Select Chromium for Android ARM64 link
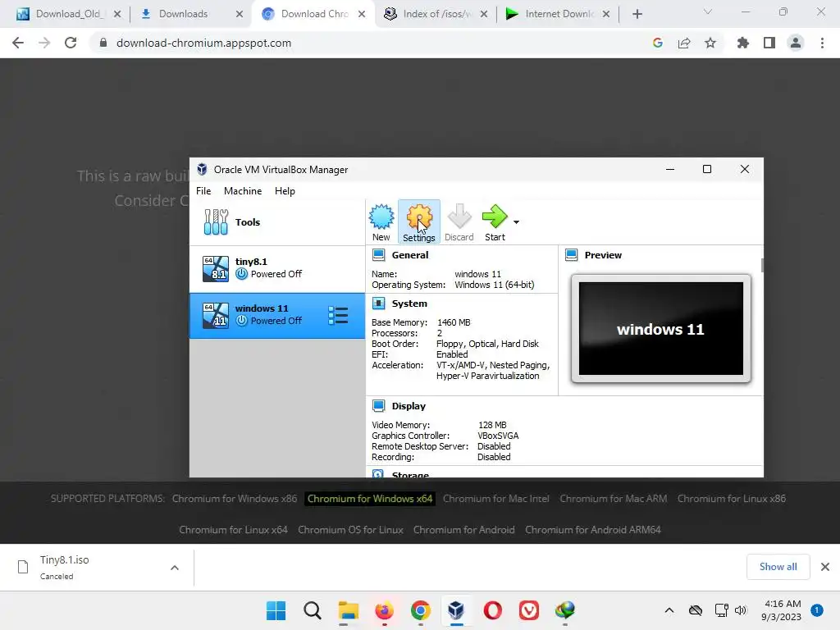 pyautogui.click(x=592, y=529)
